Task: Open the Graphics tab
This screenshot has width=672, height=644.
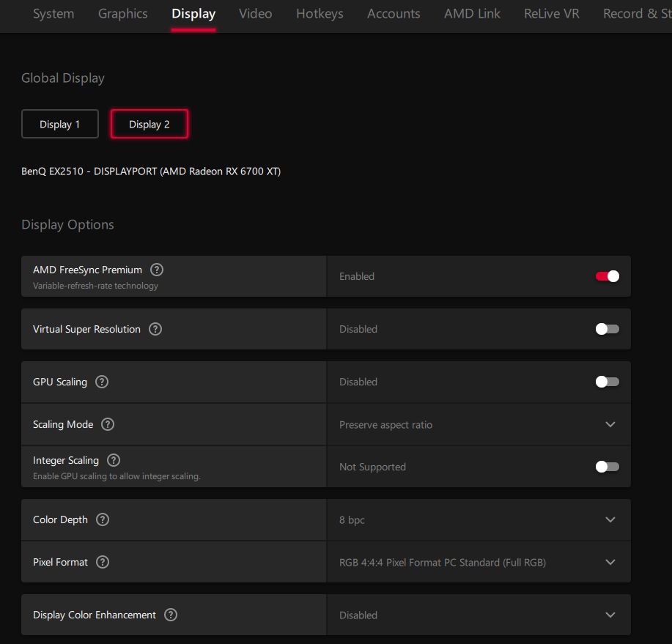Action: pos(123,14)
